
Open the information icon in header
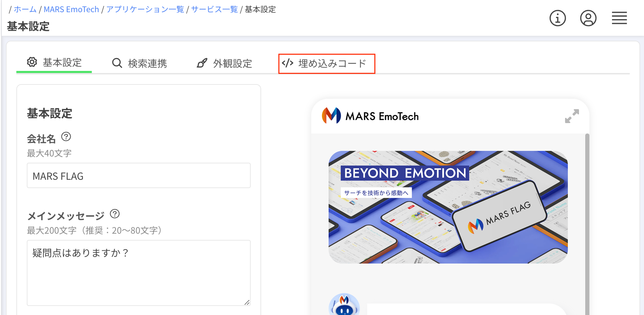558,18
